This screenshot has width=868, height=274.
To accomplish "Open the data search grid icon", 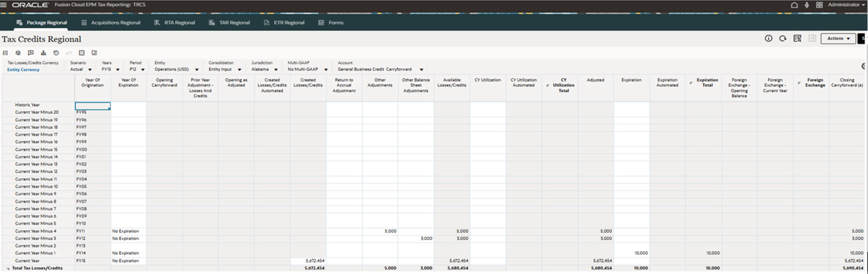I will click(797, 38).
